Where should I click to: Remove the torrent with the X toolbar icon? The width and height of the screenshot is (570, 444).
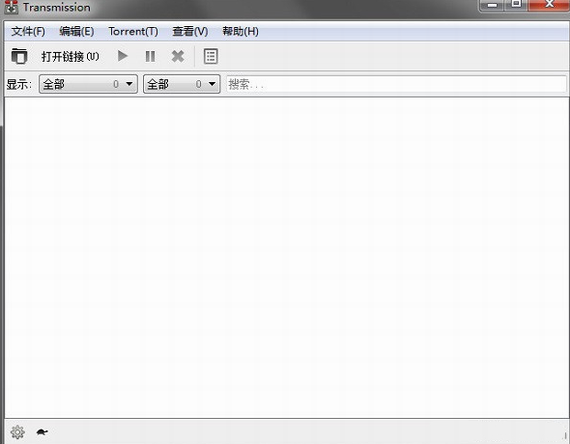click(178, 56)
